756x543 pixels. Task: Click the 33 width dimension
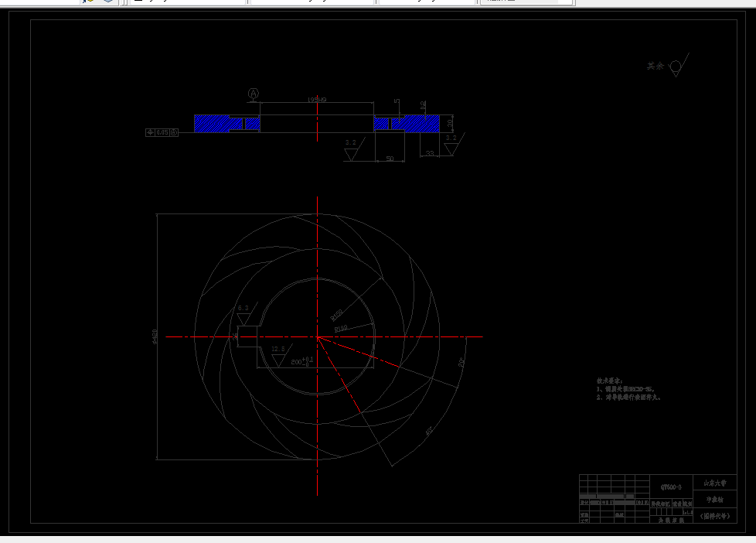pos(430,153)
